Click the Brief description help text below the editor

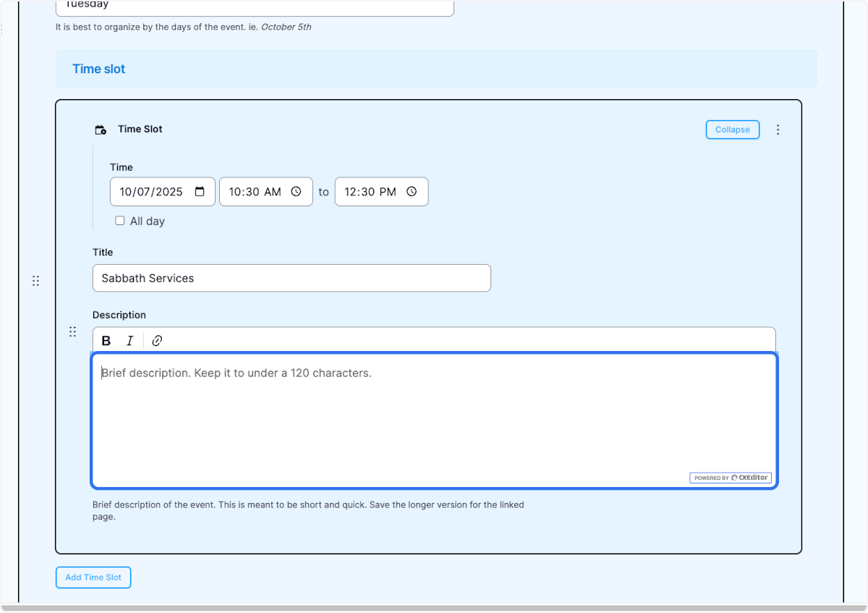(x=308, y=511)
